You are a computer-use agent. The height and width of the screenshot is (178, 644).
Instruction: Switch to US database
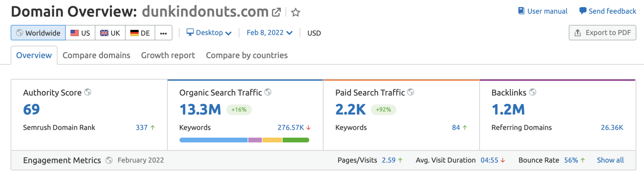[80, 33]
